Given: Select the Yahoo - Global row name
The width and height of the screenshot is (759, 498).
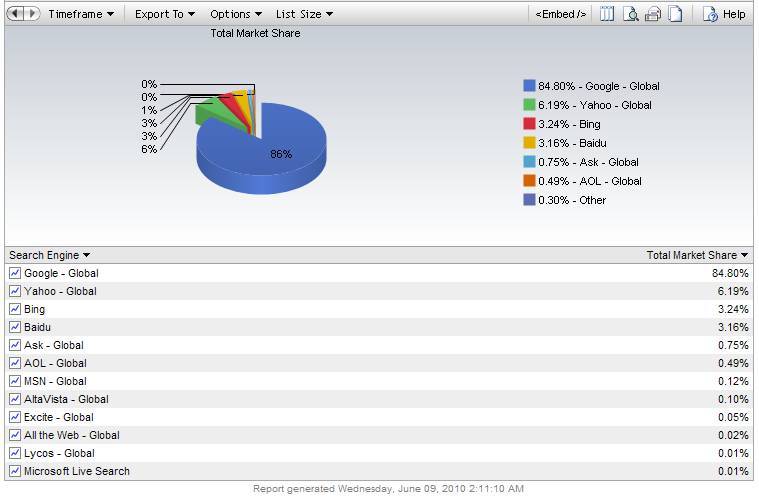Looking at the screenshot, I should coord(61,291).
